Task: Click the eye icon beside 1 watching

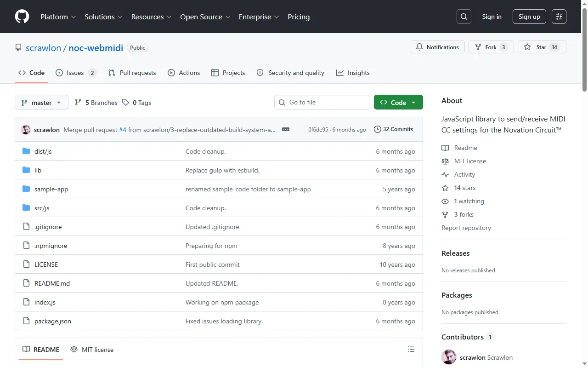Action: [x=445, y=201]
